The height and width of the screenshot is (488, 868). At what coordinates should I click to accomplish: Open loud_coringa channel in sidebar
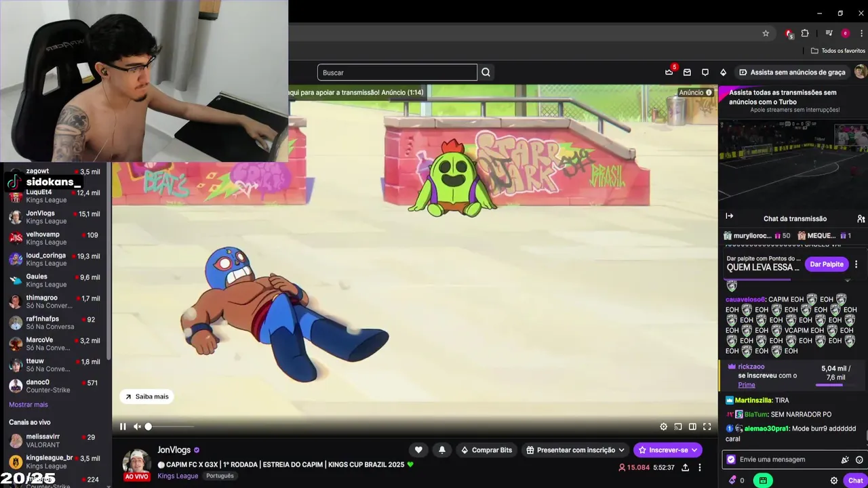click(54, 259)
